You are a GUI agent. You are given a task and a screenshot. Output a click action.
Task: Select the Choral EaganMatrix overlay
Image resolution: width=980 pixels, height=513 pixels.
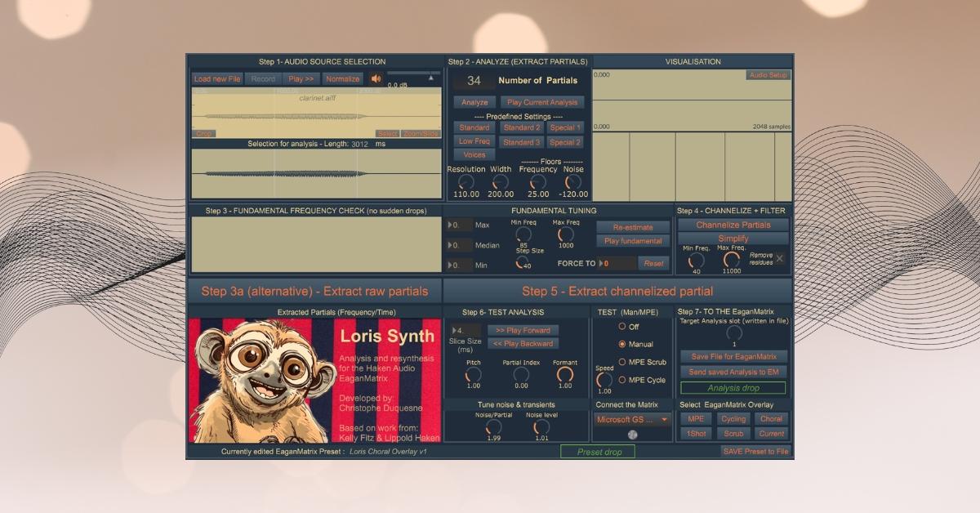pos(771,419)
